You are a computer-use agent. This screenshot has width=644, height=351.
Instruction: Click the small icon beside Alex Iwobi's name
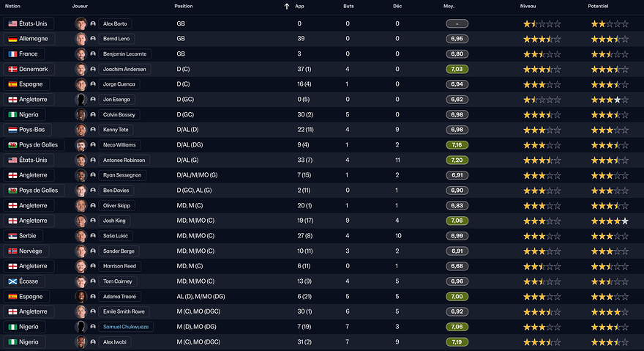click(93, 342)
